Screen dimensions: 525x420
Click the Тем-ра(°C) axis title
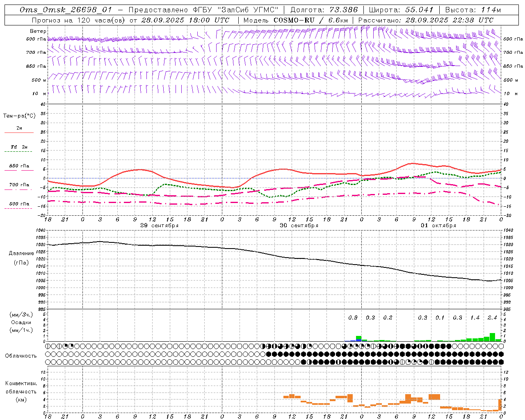[19, 116]
